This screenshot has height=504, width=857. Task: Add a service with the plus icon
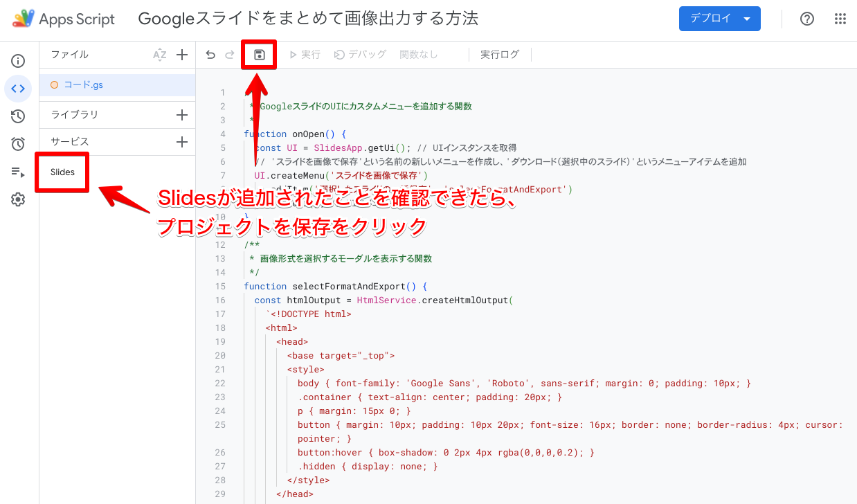(x=182, y=142)
